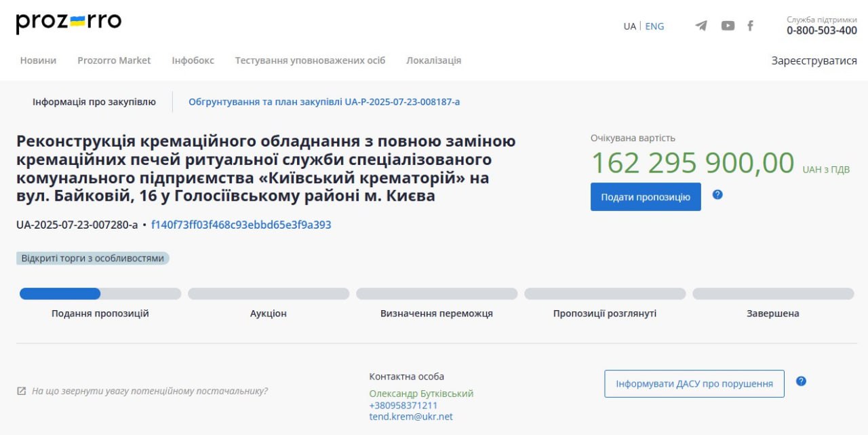This screenshot has height=435, width=868.
Task: Open the Новини menu item
Action: (38, 60)
